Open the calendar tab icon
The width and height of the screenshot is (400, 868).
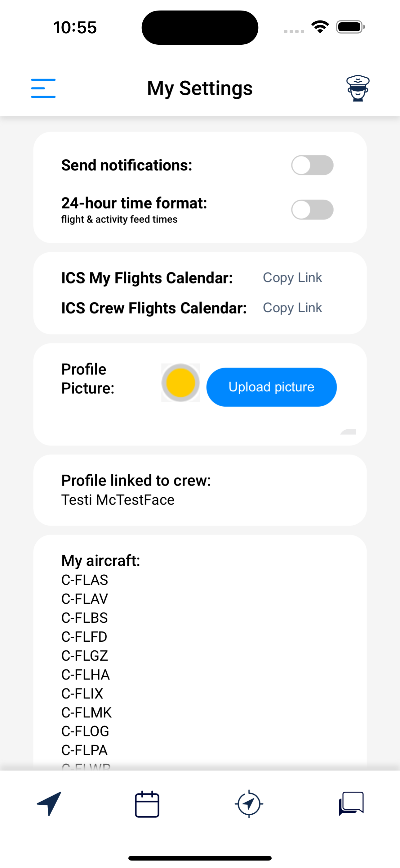pos(147,804)
